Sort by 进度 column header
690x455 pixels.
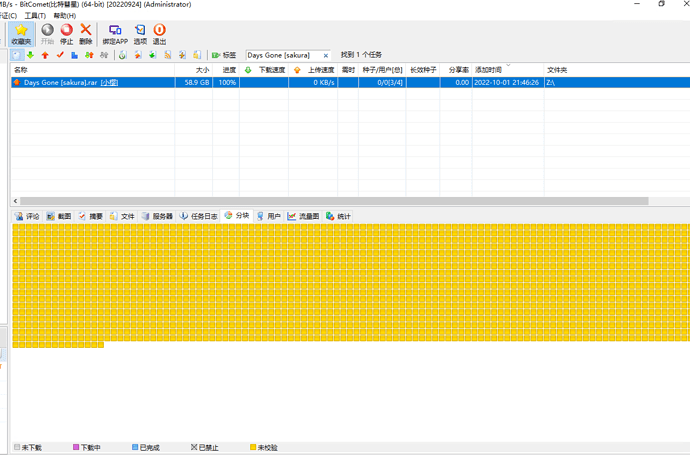(x=226, y=70)
